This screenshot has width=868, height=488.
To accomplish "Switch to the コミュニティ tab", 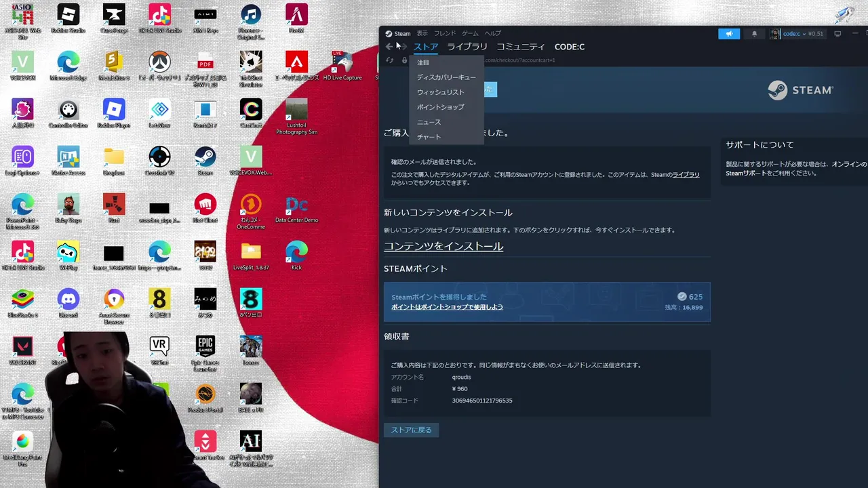I will pos(521,47).
